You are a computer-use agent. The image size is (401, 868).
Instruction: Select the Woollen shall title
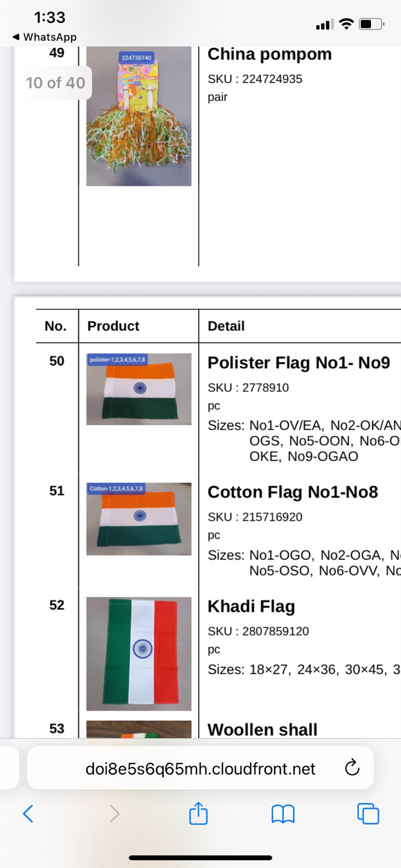[263, 730]
